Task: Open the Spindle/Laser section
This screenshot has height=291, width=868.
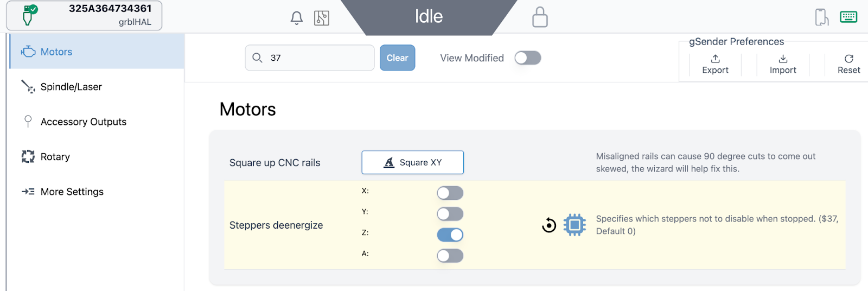Action: pyautogui.click(x=71, y=87)
